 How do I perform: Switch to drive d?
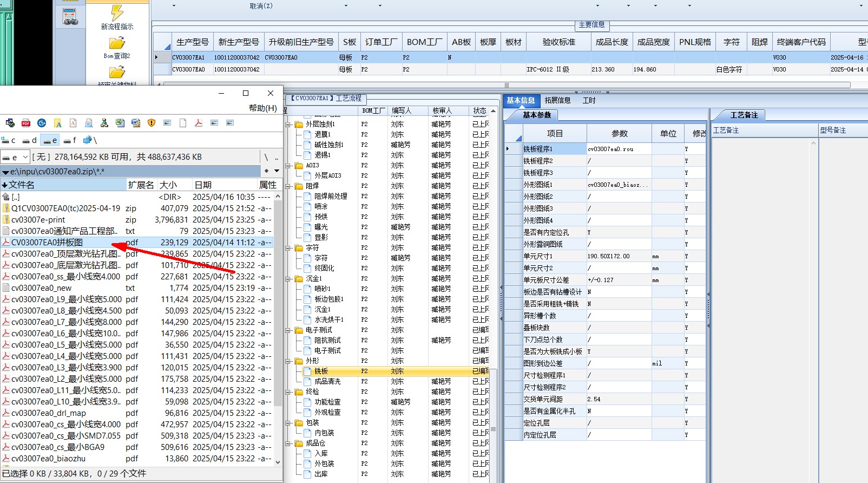coord(29,140)
